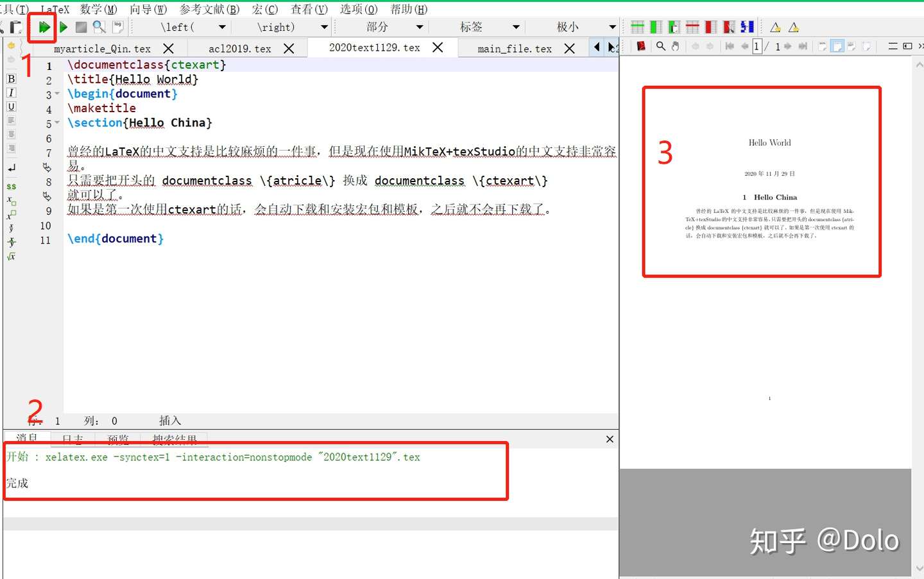Open the 向导(W) menu
Screen dimensions: 924x579
pos(148,9)
